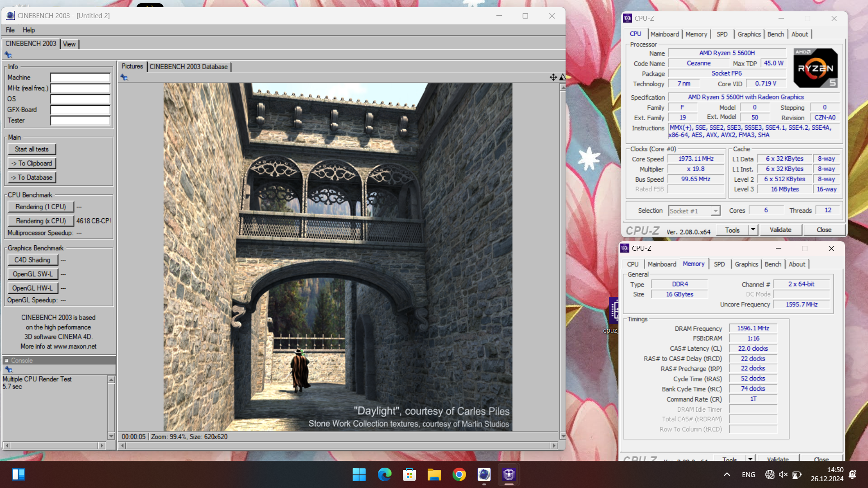Click the pin icon below CINEBENCH 2003 tab
The height and width of the screenshot is (488, 868).
[8, 55]
